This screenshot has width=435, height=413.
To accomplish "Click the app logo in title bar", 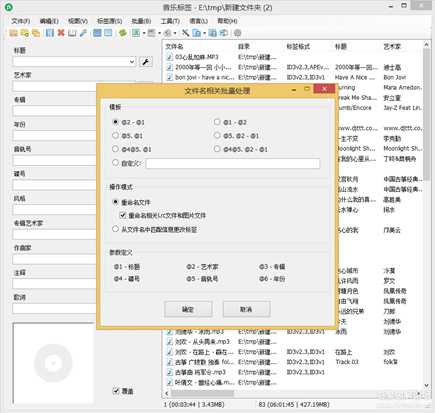I will pos(9,7).
